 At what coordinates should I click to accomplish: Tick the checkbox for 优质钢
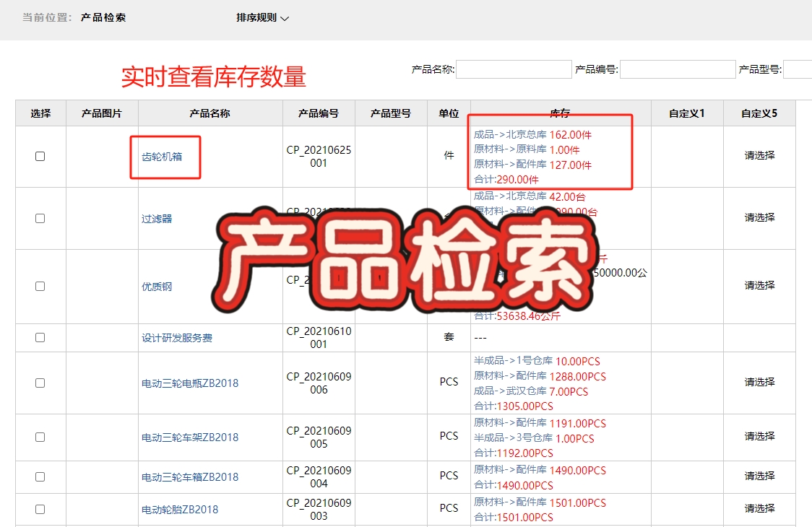tap(40, 287)
